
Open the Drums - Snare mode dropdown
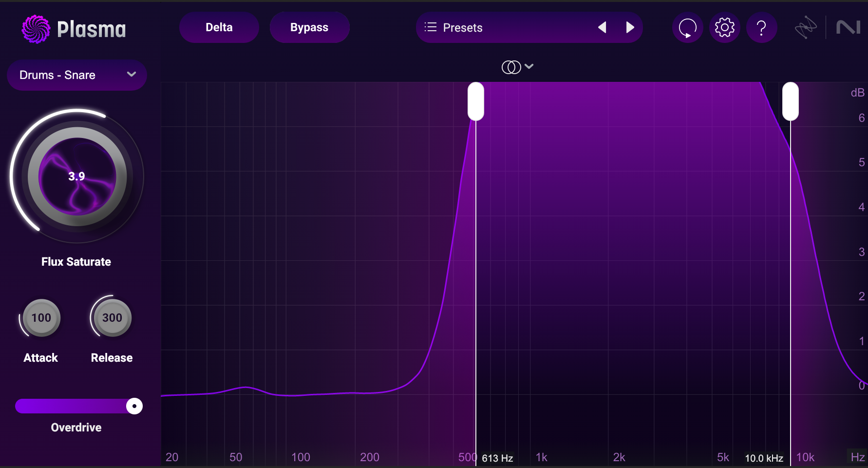point(77,75)
